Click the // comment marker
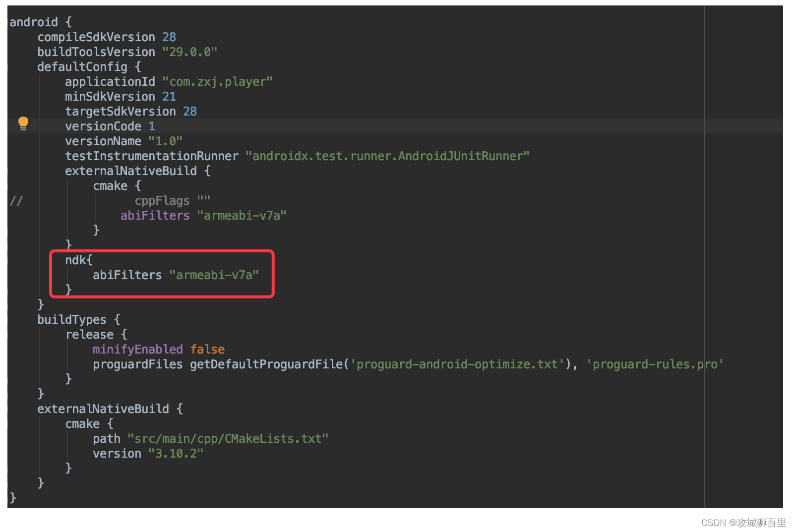The height and width of the screenshot is (532, 794). click(16, 201)
